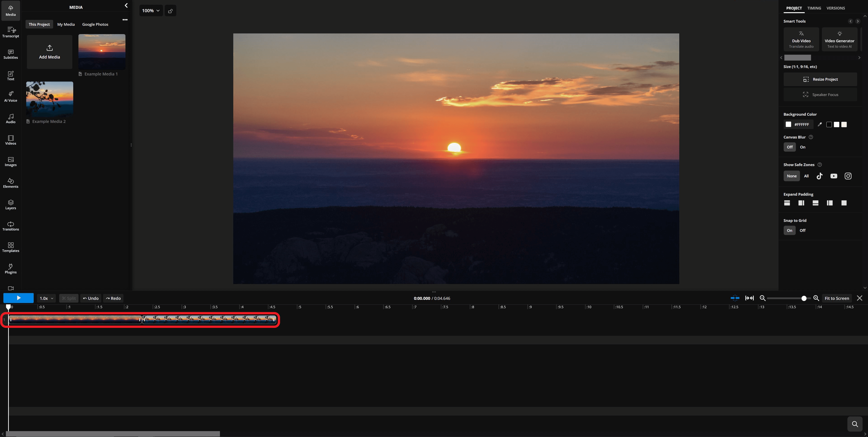
Task: Select the Example Media 2 thumbnail
Action: (49, 99)
